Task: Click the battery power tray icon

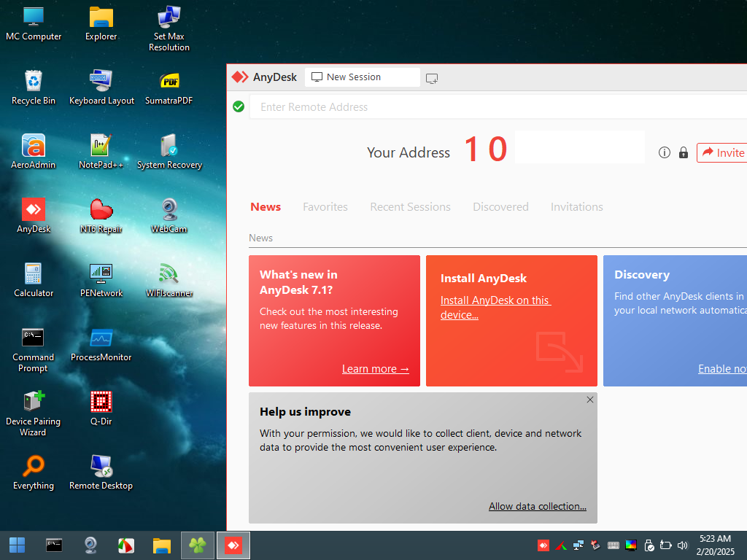Action: (x=665, y=545)
